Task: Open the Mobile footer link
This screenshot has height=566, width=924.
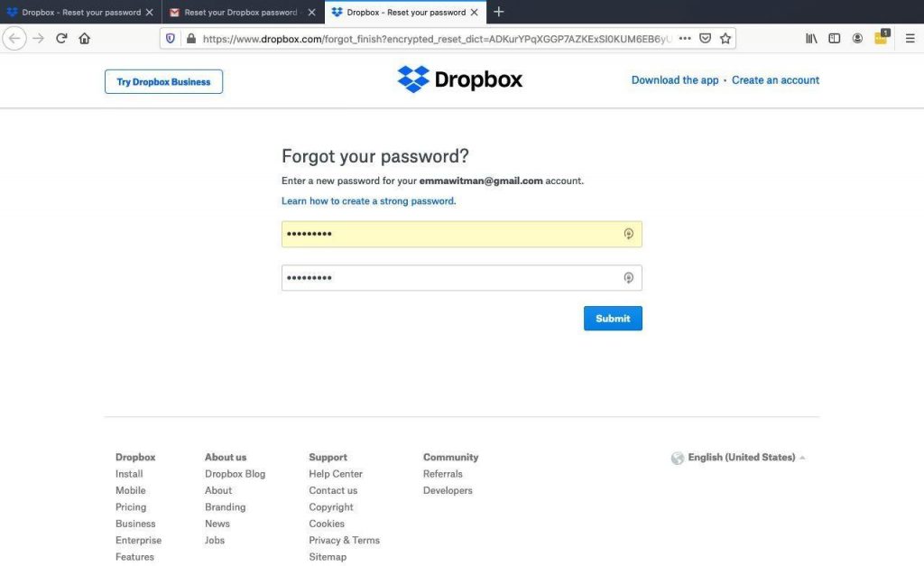Action: coord(130,490)
